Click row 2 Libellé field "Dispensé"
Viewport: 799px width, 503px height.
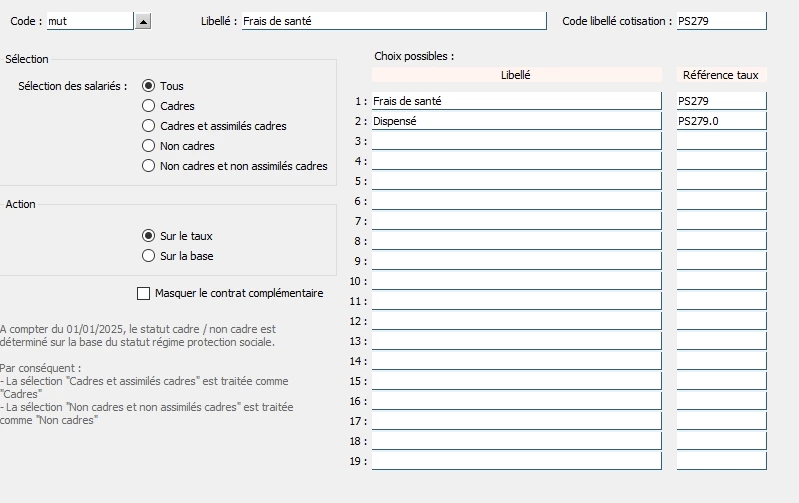point(516,121)
